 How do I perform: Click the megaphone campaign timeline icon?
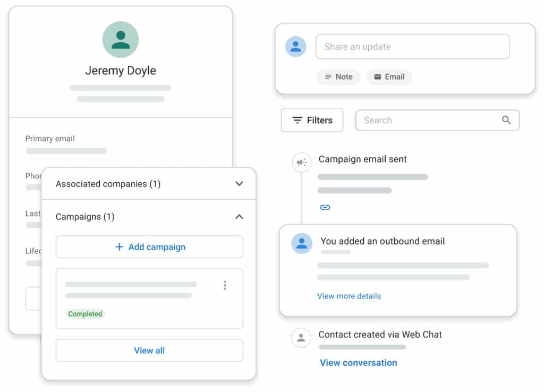point(302,162)
